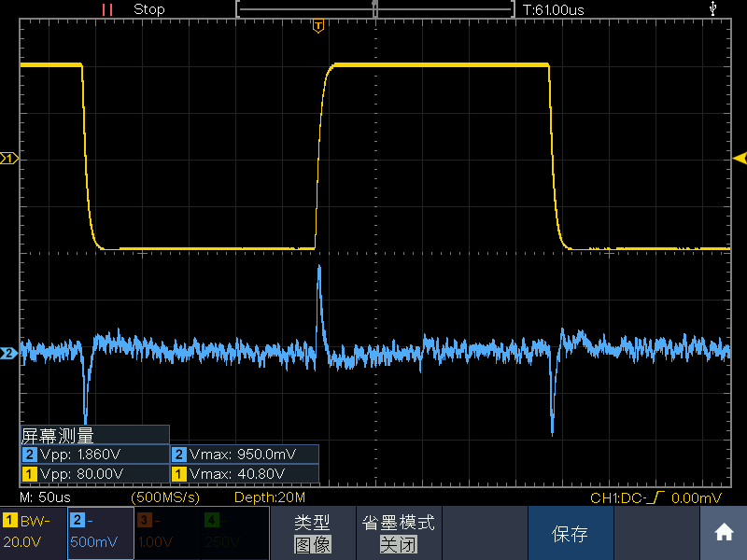Click the waveform memory position bar at top
Viewport: 747px width, 560px height.
374,9
